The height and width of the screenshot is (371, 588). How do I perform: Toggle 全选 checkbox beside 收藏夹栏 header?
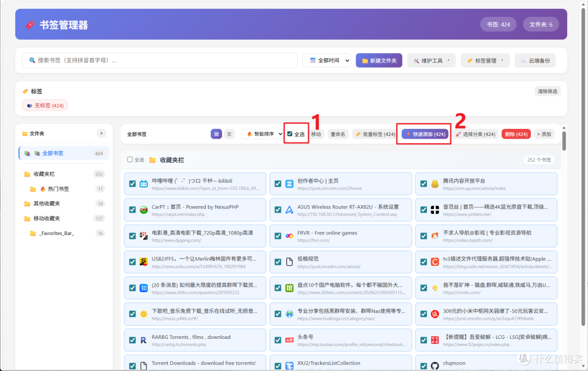point(130,159)
